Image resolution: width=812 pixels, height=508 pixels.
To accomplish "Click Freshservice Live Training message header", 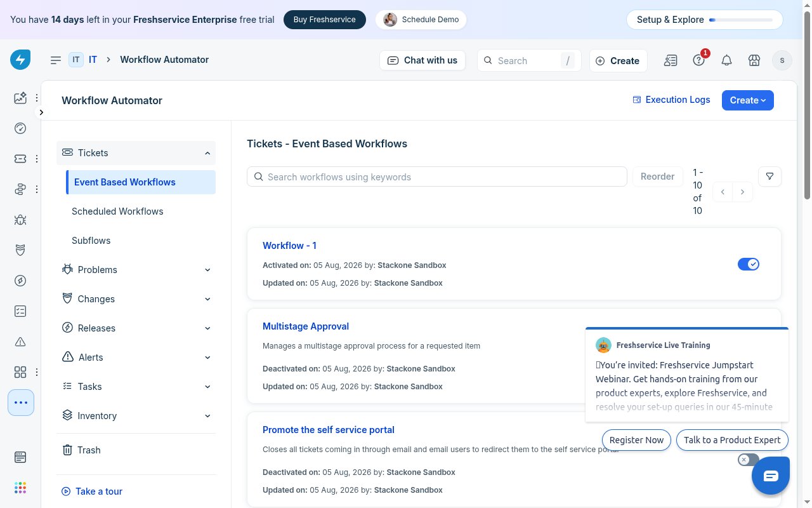I will point(663,345).
